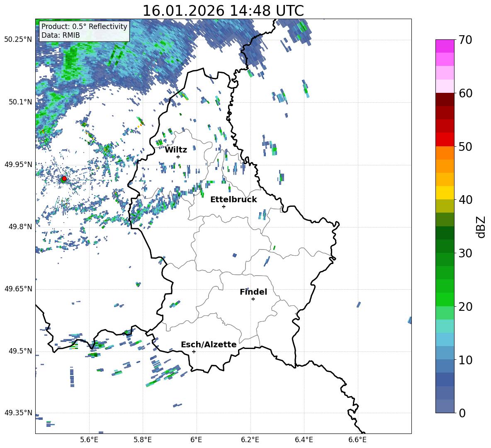Screen dimensions: 491x448
Task: Click the 6°E longitude label
Action: click(x=196, y=440)
